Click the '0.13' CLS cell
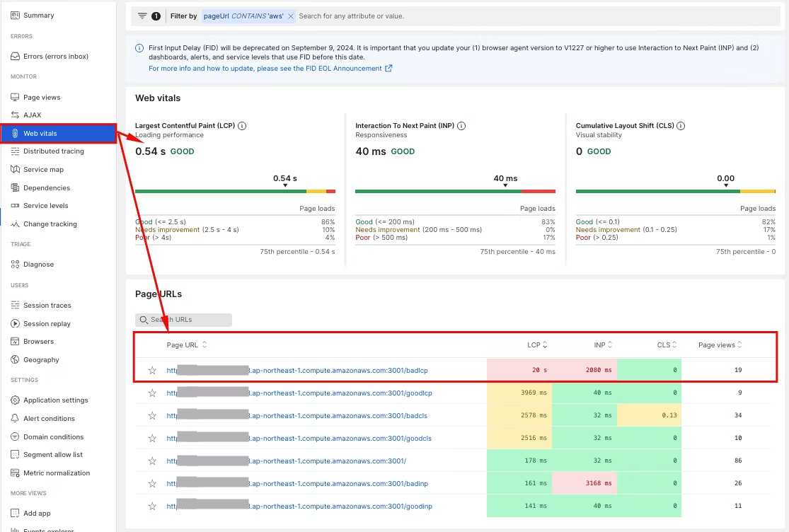Viewport: 789px width, 532px height. pyautogui.click(x=649, y=415)
